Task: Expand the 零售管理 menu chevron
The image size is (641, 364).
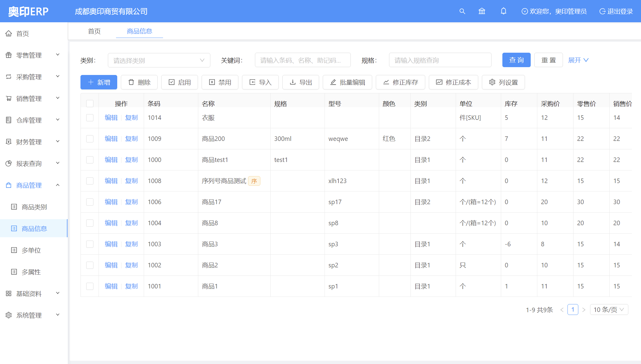Action: tap(58, 55)
